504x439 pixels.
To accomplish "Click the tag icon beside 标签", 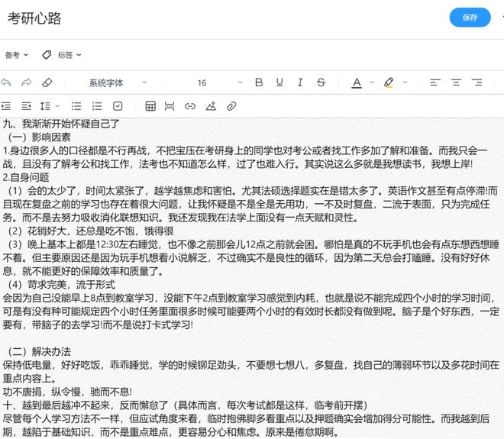I will click(x=47, y=55).
